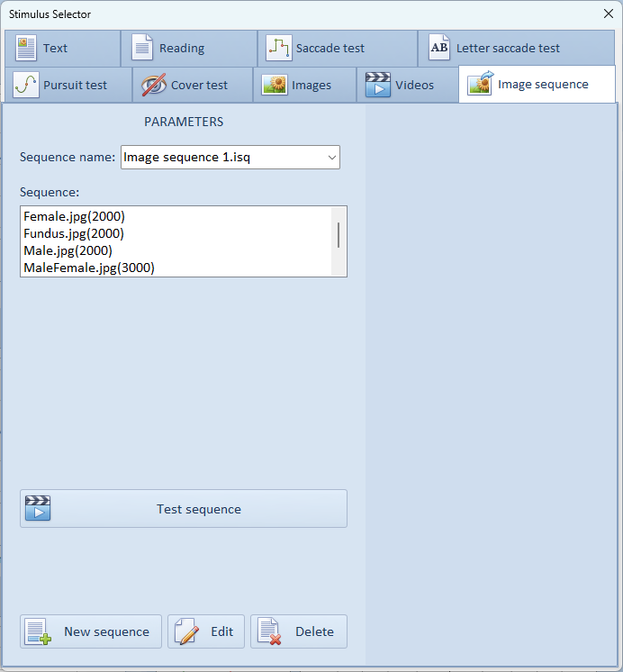This screenshot has height=672, width=623.
Task: Open the Sequence name dropdown arrow
Action: (332, 158)
